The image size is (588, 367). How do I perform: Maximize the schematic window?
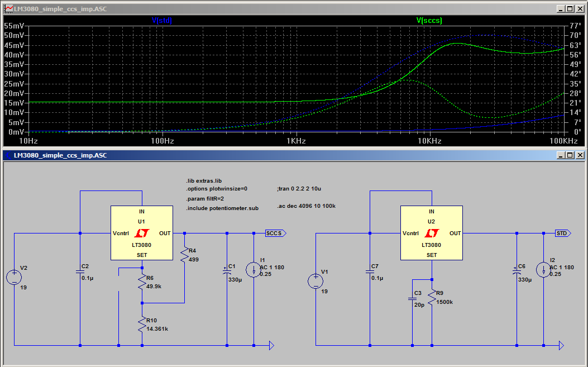(x=570, y=155)
